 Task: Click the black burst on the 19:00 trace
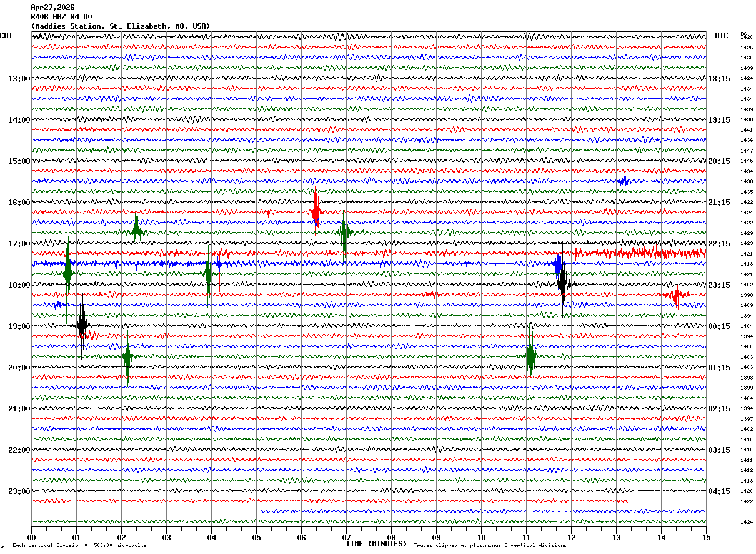pos(82,325)
